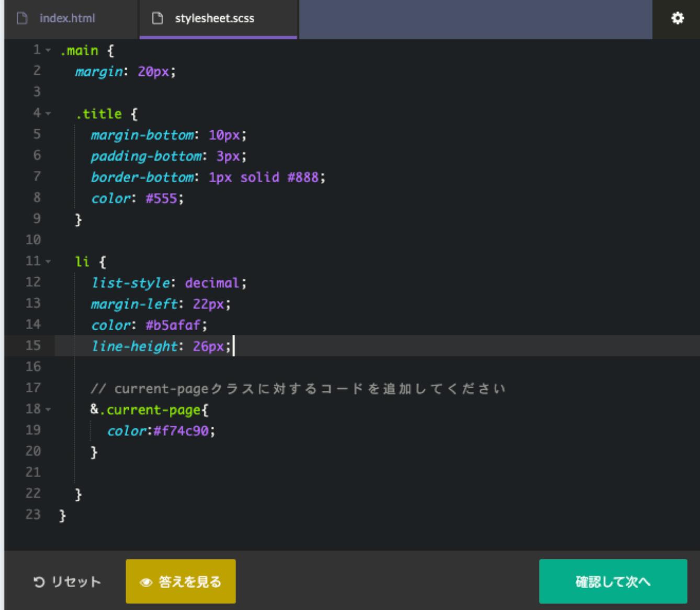700x610 pixels.
Task: Click the file icon on index.html tab
Action: tap(22, 18)
